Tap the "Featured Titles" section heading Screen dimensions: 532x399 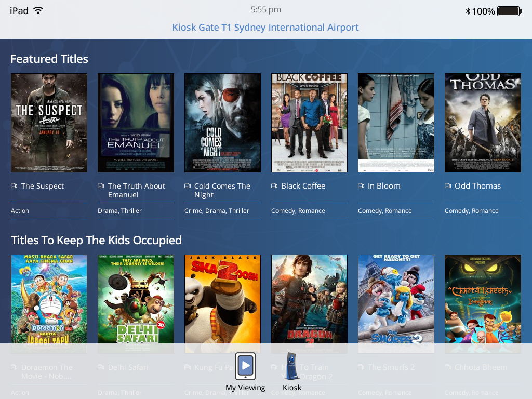pos(49,59)
